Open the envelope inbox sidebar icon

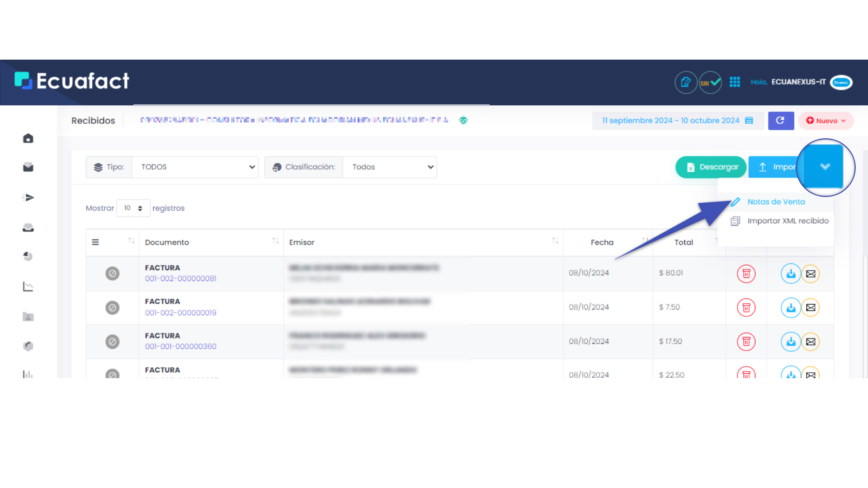point(28,168)
